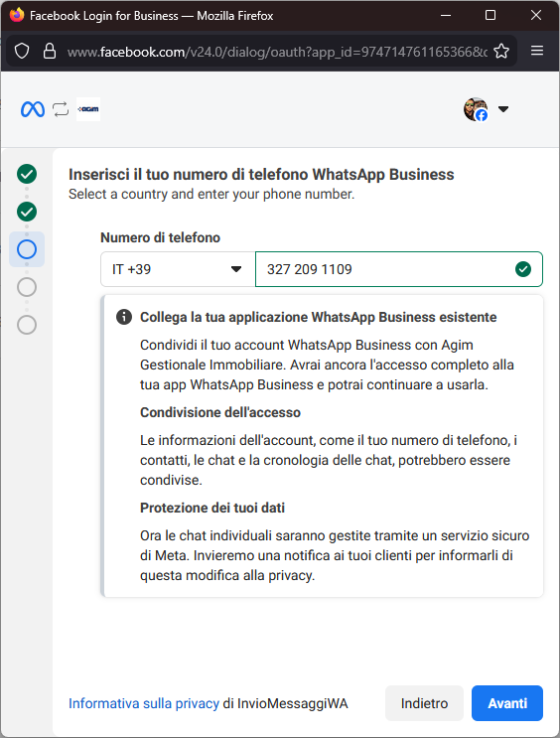Select the current third step circle
Screen dimensions: 560x738
coord(27,249)
